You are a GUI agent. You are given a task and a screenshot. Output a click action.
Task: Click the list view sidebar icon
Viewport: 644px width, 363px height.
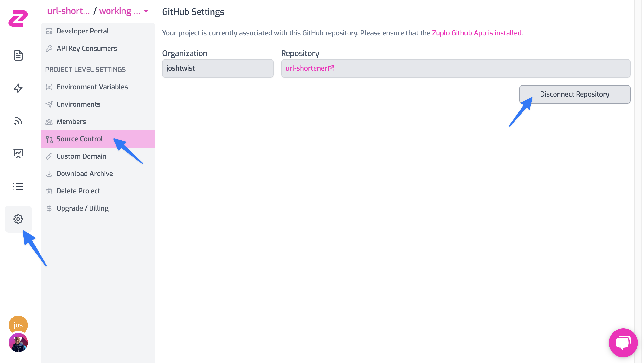tap(18, 186)
